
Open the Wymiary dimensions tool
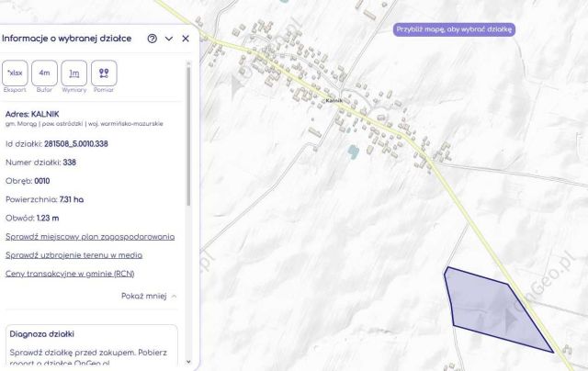(x=73, y=73)
